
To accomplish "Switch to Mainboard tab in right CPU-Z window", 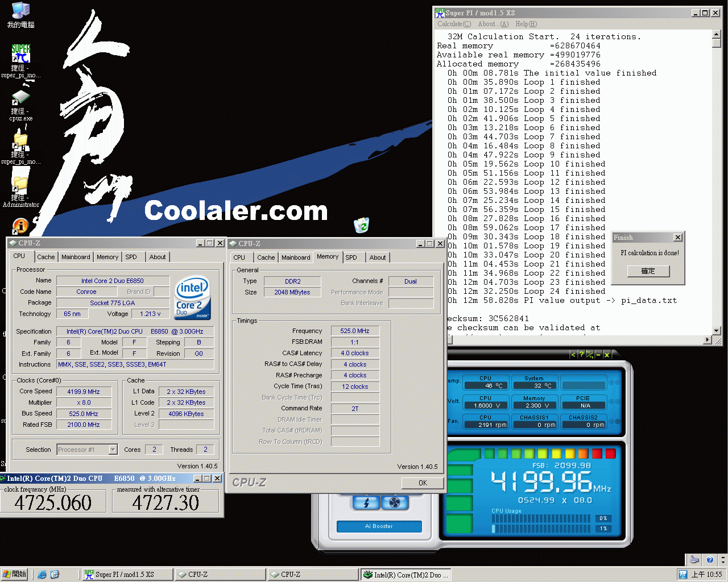I will (x=296, y=257).
